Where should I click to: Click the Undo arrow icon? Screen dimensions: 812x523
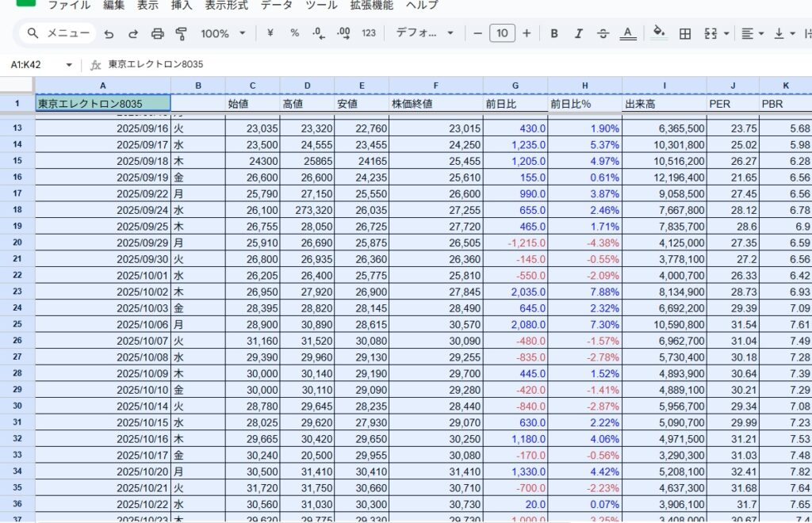coord(109,33)
